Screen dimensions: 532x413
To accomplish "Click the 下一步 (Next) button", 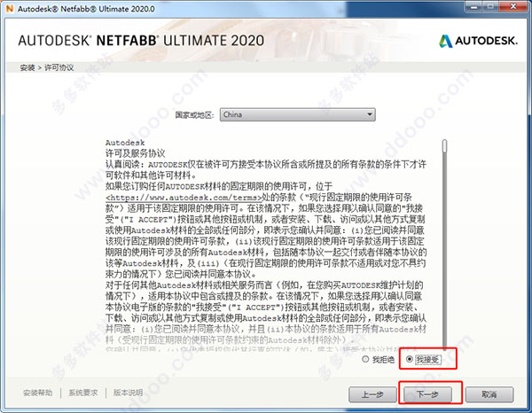I will 427,394.
